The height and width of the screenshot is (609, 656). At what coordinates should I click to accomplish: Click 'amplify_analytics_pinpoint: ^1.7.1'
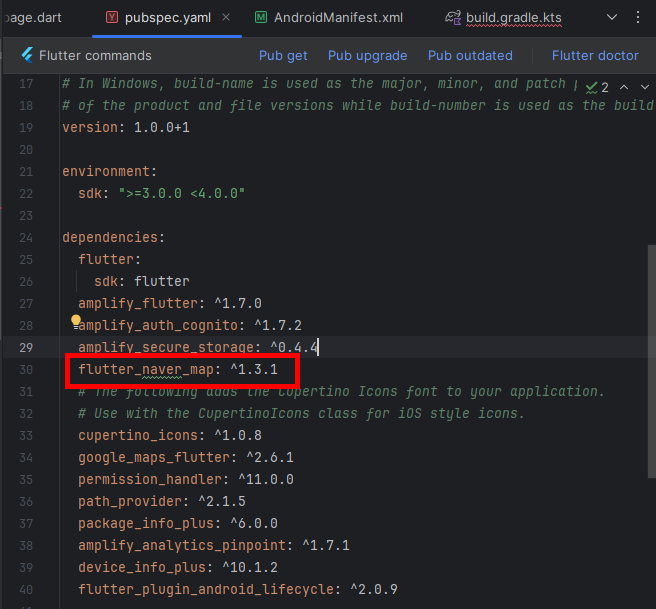pyautogui.click(x=214, y=545)
